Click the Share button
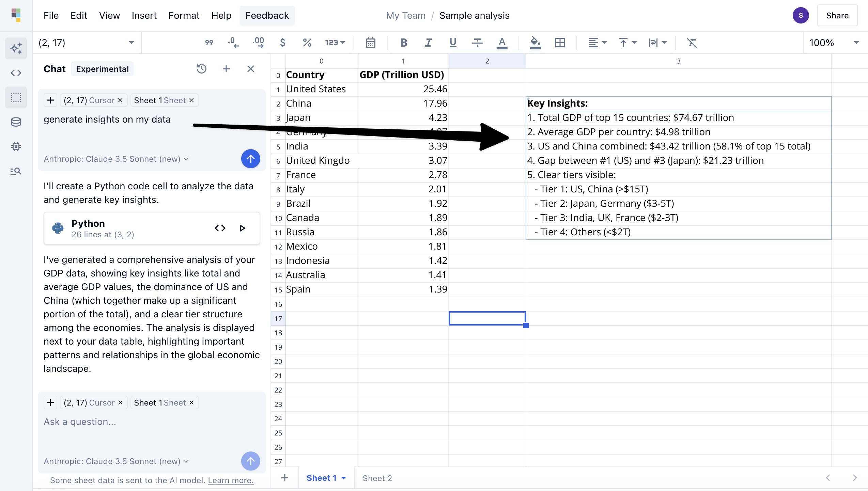The image size is (868, 491). 837,15
